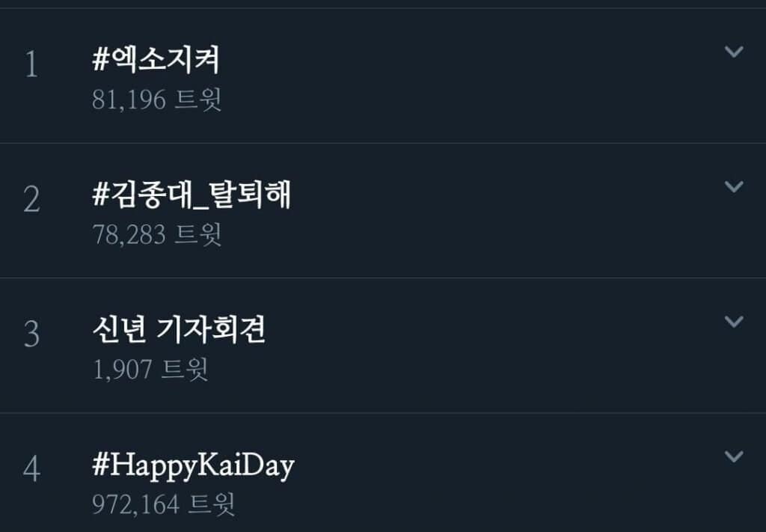Select the 신년 기자회견 trending topic
Image resolution: width=766 pixels, height=532 pixels.
tap(178, 330)
